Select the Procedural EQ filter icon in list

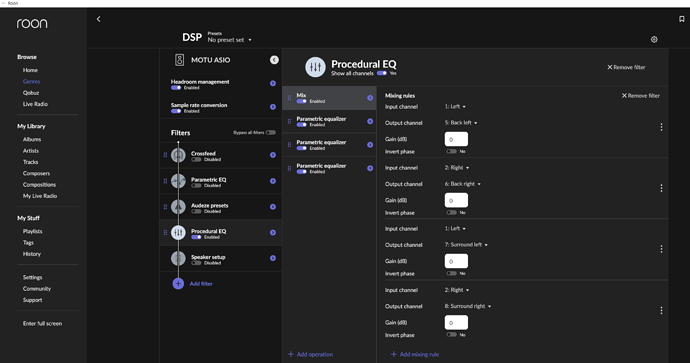click(178, 233)
